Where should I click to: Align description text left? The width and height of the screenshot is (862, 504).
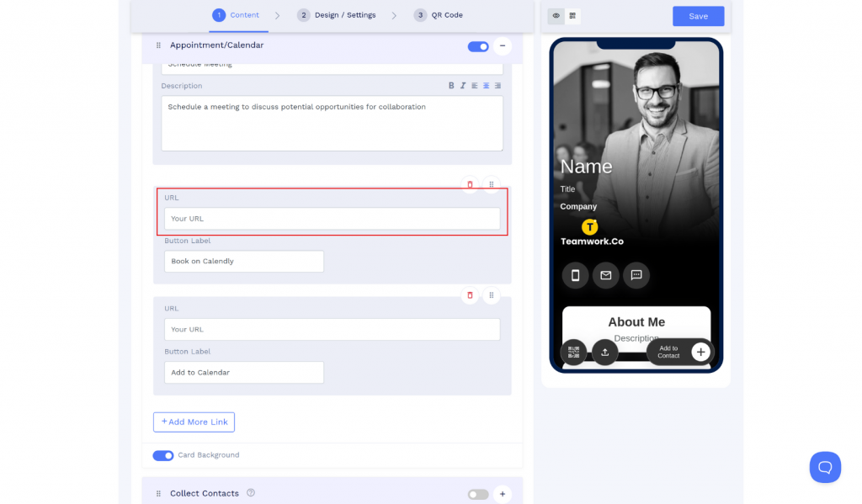point(475,86)
